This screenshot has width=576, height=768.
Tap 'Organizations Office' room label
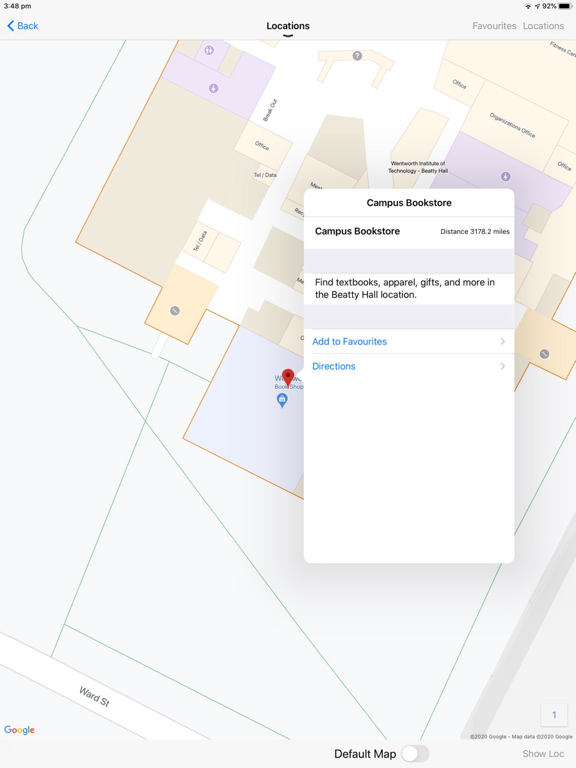(512, 125)
